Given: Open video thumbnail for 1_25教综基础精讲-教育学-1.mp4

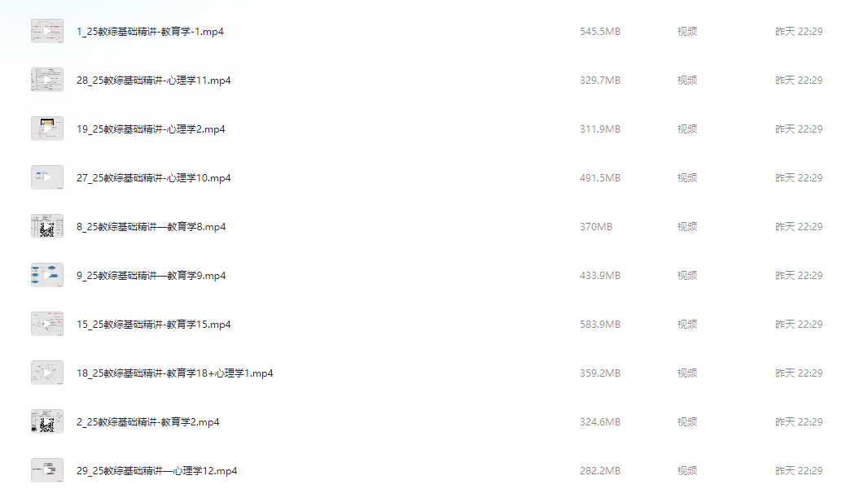Looking at the screenshot, I should (47, 32).
